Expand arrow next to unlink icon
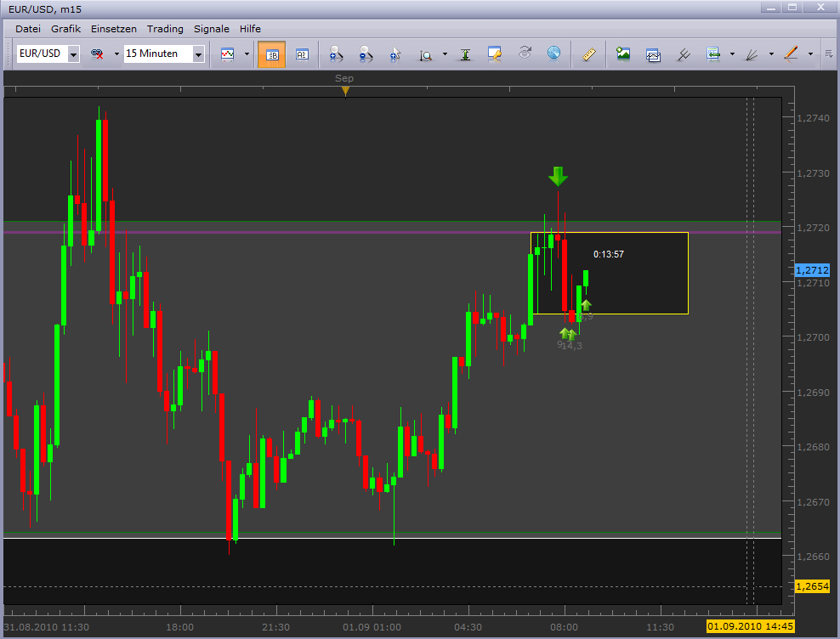840x639 pixels. click(x=116, y=54)
